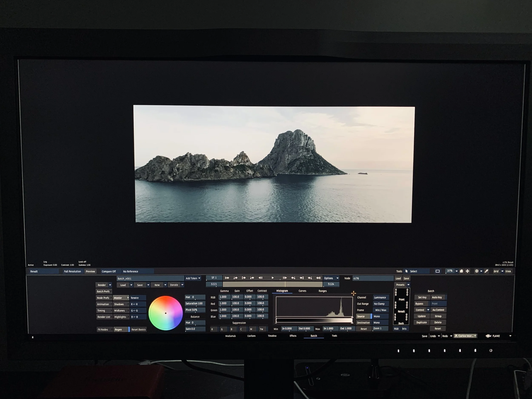Jump to the last frame icon
Image resolution: width=532 pixels, height=399 pixels.
(x=318, y=278)
